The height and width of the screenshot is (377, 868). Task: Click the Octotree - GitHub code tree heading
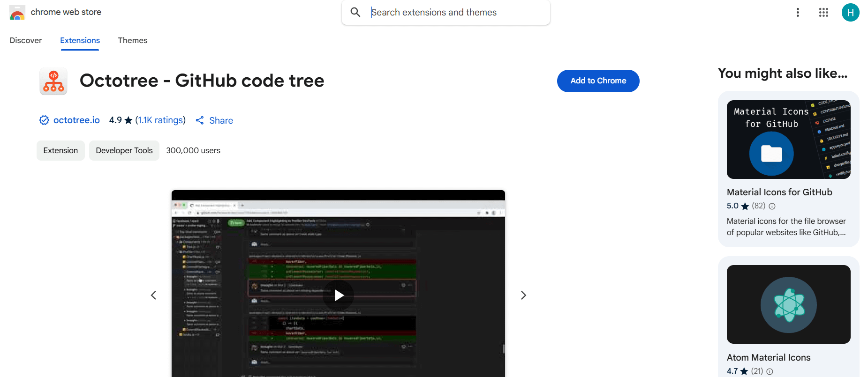pos(202,81)
